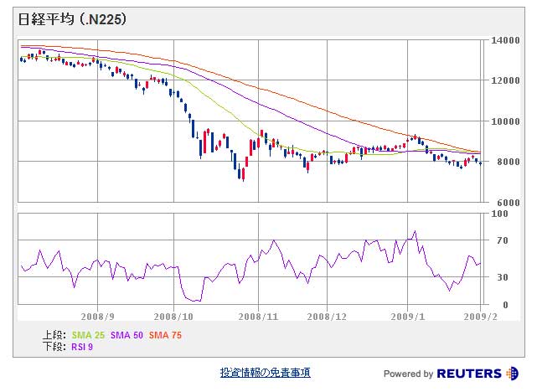Click the 2009/2 date axis label
The height and width of the screenshot is (392, 537).
pyautogui.click(x=481, y=317)
